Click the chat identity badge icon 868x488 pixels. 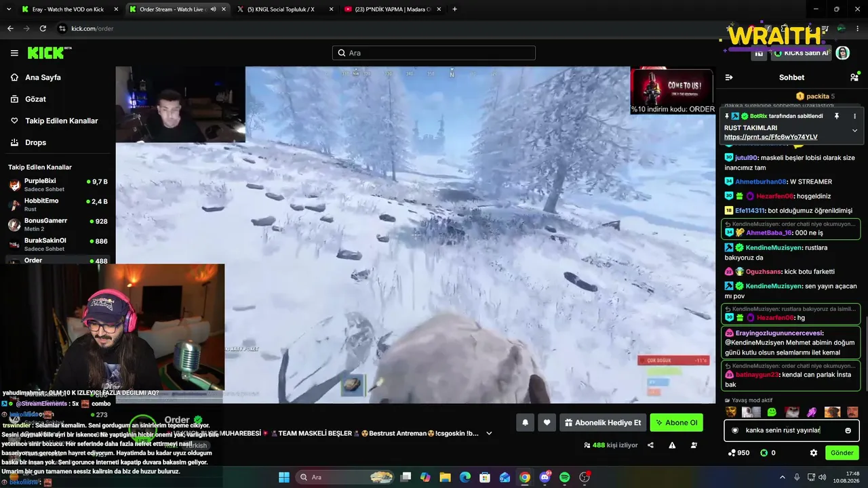735,430
